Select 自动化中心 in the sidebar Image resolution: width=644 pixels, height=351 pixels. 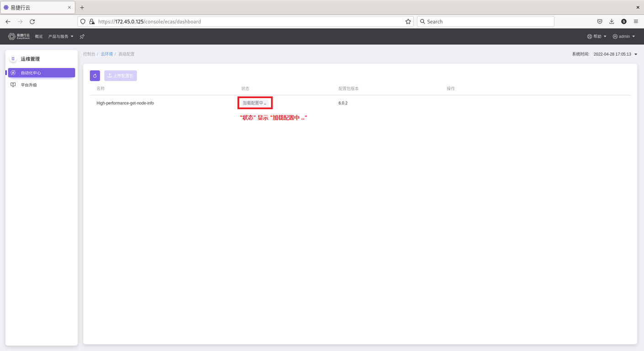(x=41, y=73)
